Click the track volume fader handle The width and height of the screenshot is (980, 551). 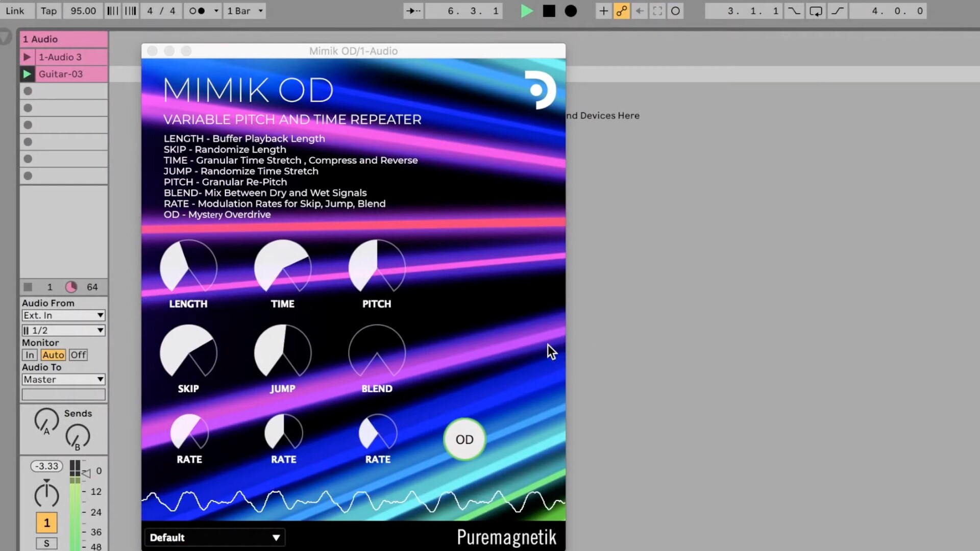[86, 473]
